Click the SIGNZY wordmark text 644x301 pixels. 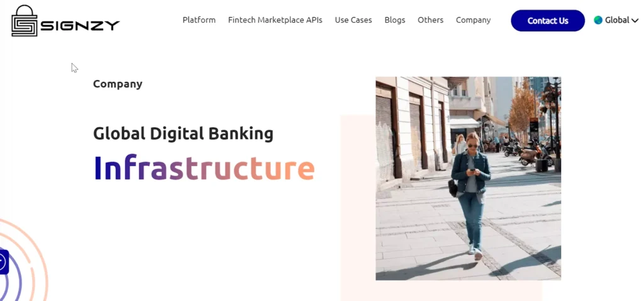[80, 25]
